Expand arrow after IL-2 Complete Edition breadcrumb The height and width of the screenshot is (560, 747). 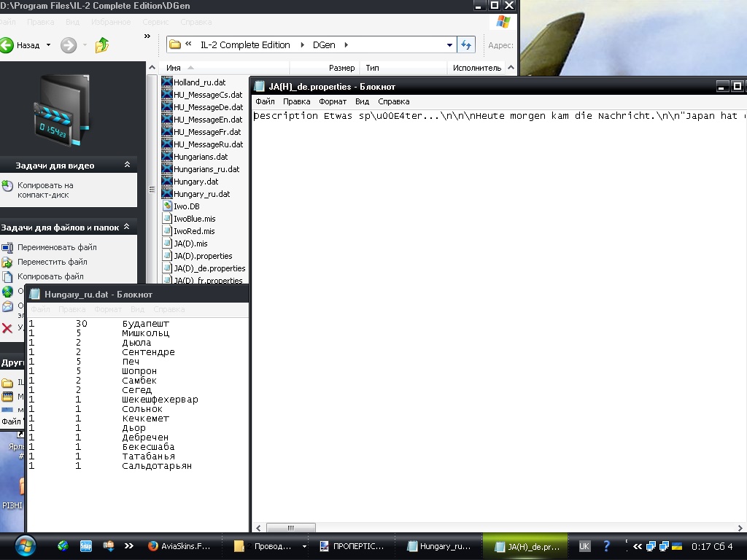tap(302, 44)
